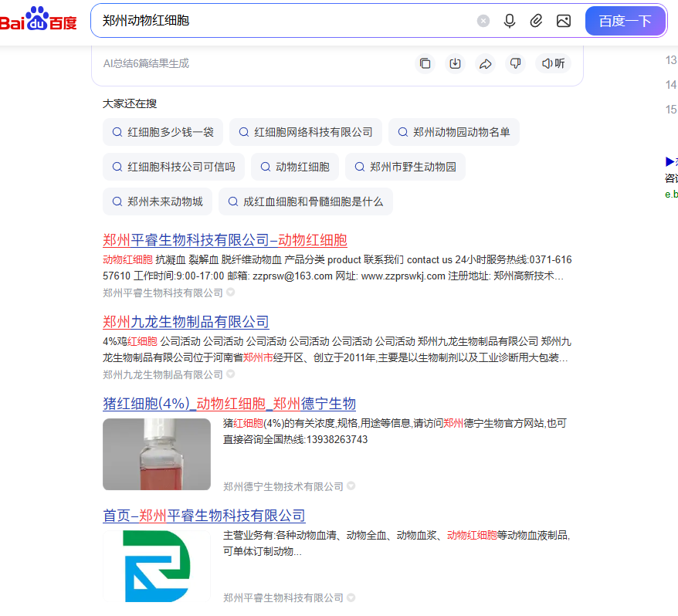
Task: Magnifier icon in 郑州动物园动物名单 chip
Action: tap(403, 132)
